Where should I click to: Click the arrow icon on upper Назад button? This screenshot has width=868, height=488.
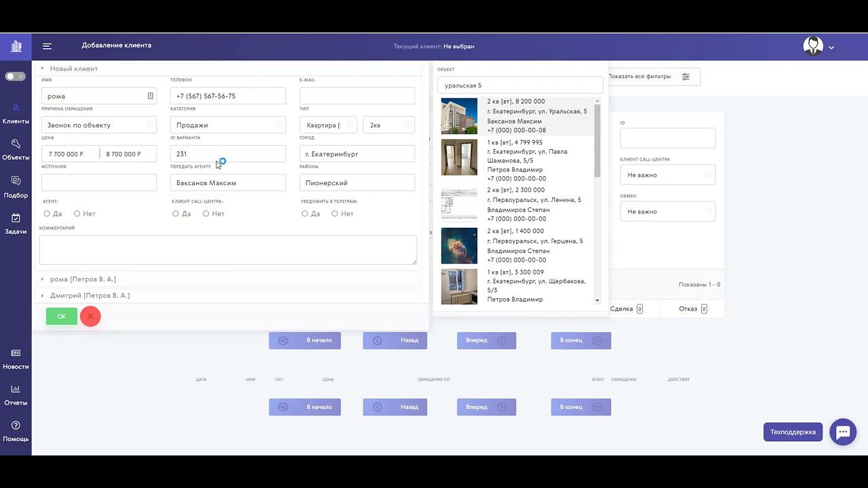378,340
